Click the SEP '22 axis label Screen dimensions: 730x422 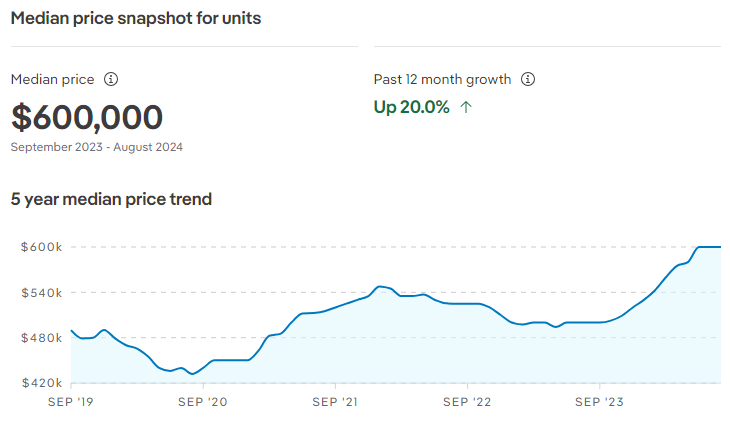tap(467, 402)
